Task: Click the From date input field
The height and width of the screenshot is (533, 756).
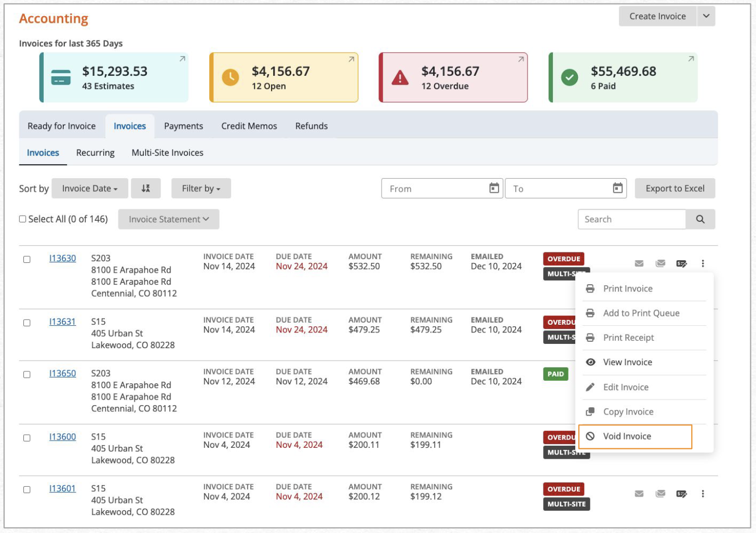Action: point(442,188)
